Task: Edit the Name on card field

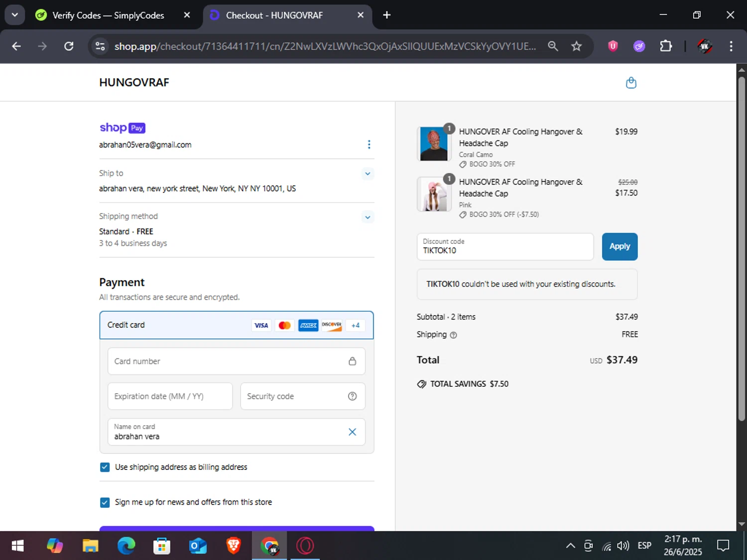Action: pos(237,432)
